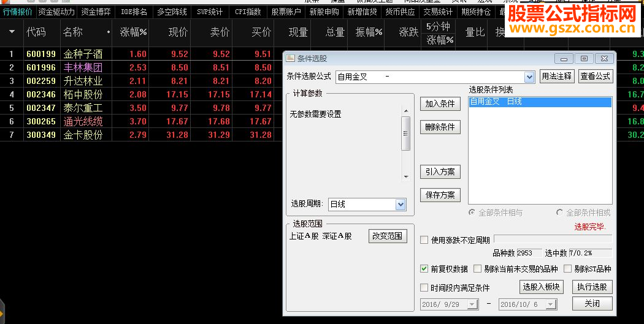This screenshot has height=324, width=644.
Task: Select the 全部条件相与 radio button
Action: [x=472, y=213]
